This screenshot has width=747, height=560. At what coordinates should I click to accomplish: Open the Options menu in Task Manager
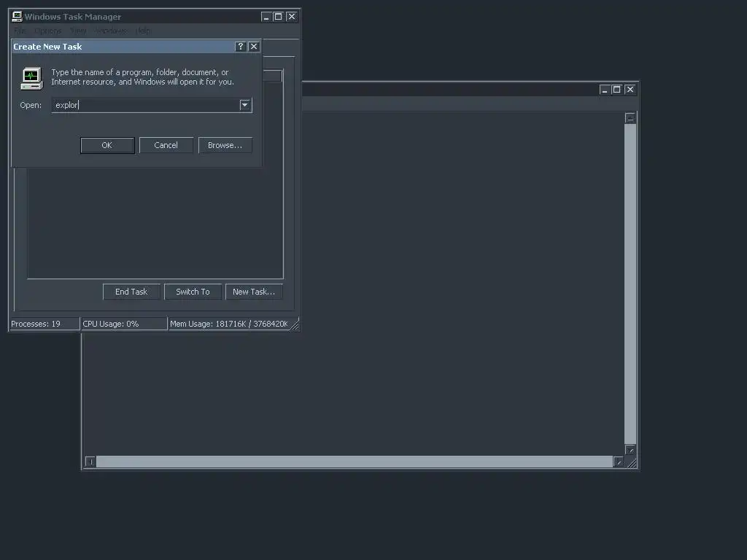point(47,31)
